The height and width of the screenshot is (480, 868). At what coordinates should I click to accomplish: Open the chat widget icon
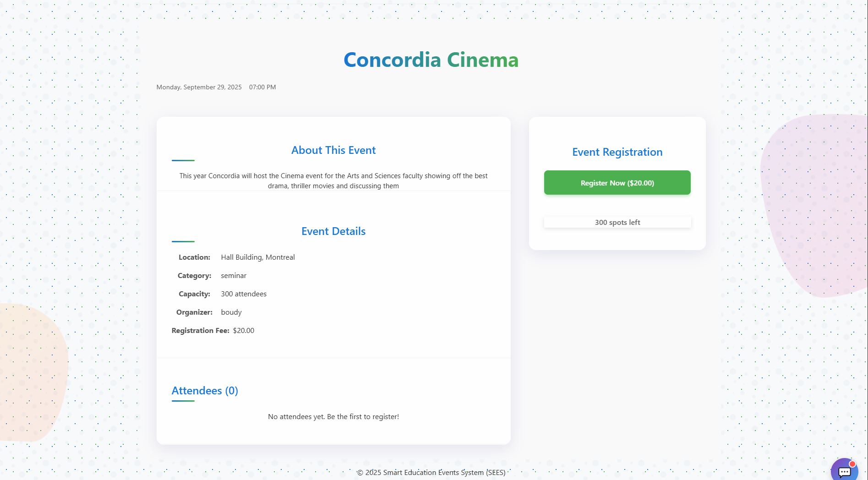click(845, 471)
